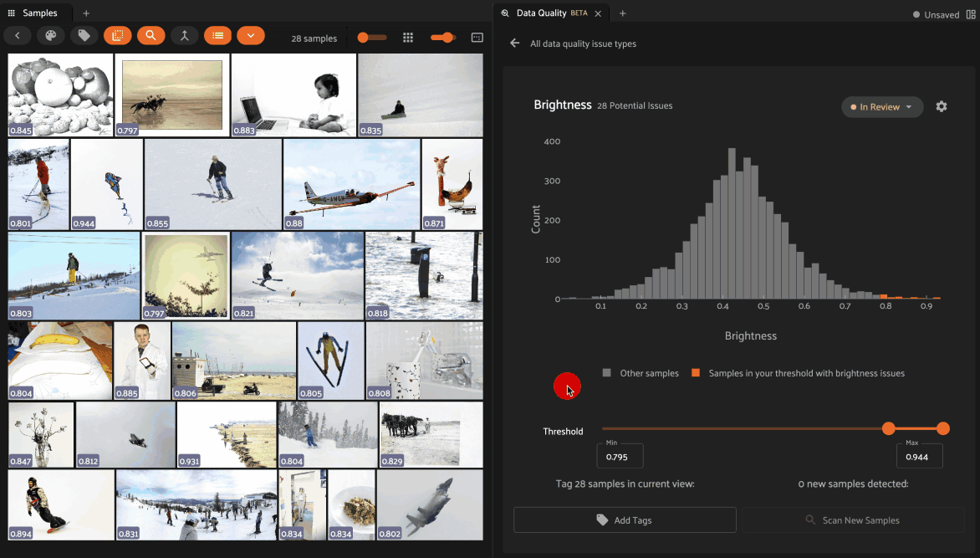This screenshot has width=980, height=558.
Task: Open the Samples tab grid icon
Action: click(x=11, y=13)
